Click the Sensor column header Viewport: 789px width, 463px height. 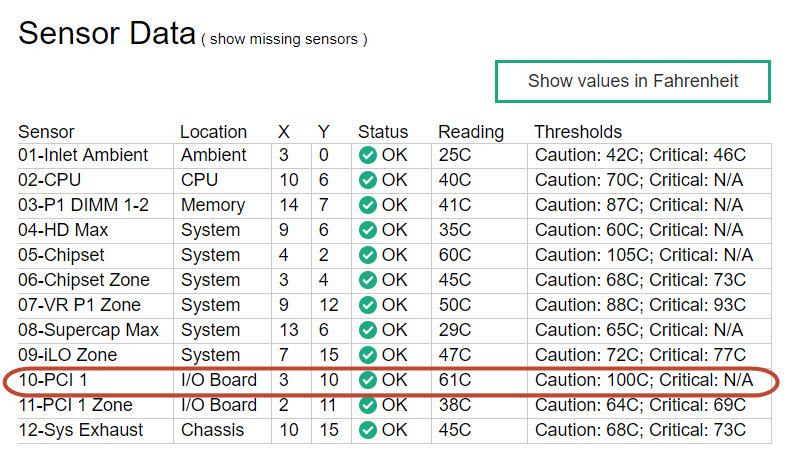(46, 132)
